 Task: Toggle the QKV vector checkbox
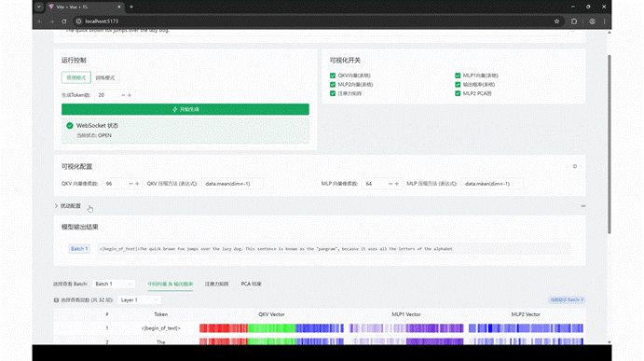click(x=333, y=76)
